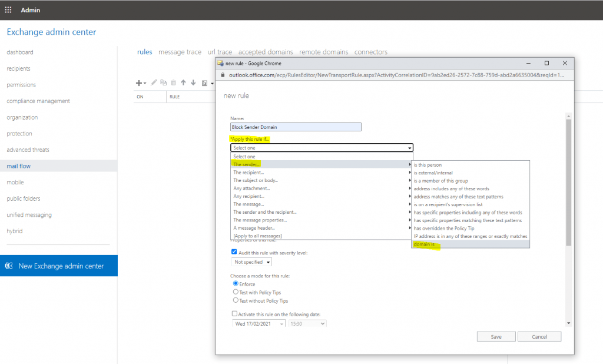Toggle Audit this rule with severity level checkbox
603x364 pixels.
click(234, 252)
